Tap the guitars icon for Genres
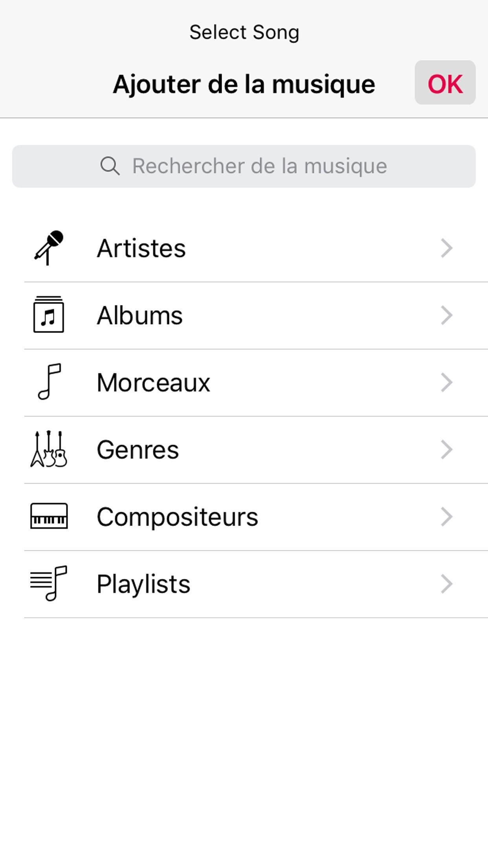 coord(49,449)
